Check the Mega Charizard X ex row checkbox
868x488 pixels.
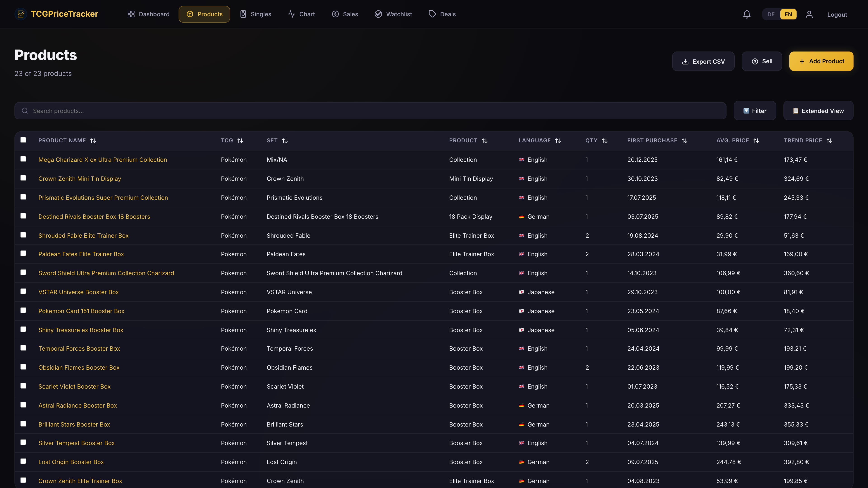pos(23,159)
